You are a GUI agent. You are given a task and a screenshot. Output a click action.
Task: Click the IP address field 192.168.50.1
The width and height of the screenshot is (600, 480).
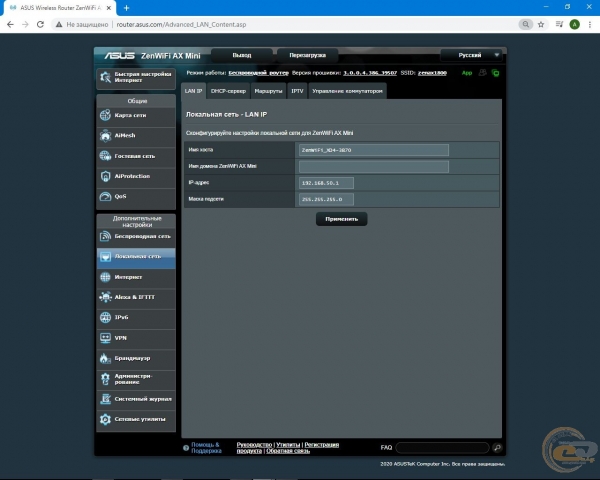point(326,183)
